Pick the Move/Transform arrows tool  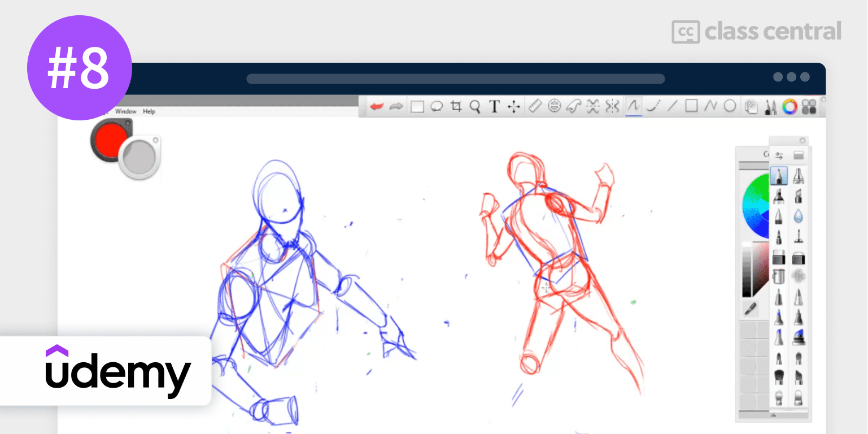(x=514, y=106)
